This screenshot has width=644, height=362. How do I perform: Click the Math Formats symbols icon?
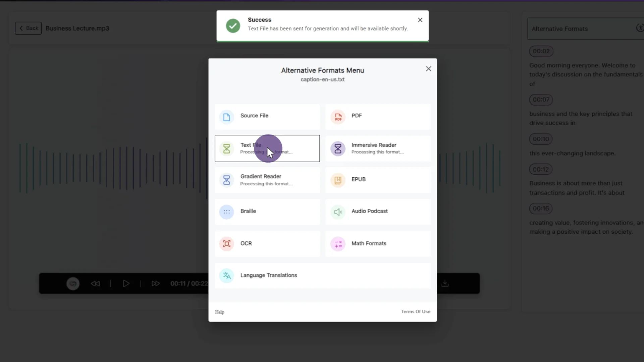coord(338,244)
